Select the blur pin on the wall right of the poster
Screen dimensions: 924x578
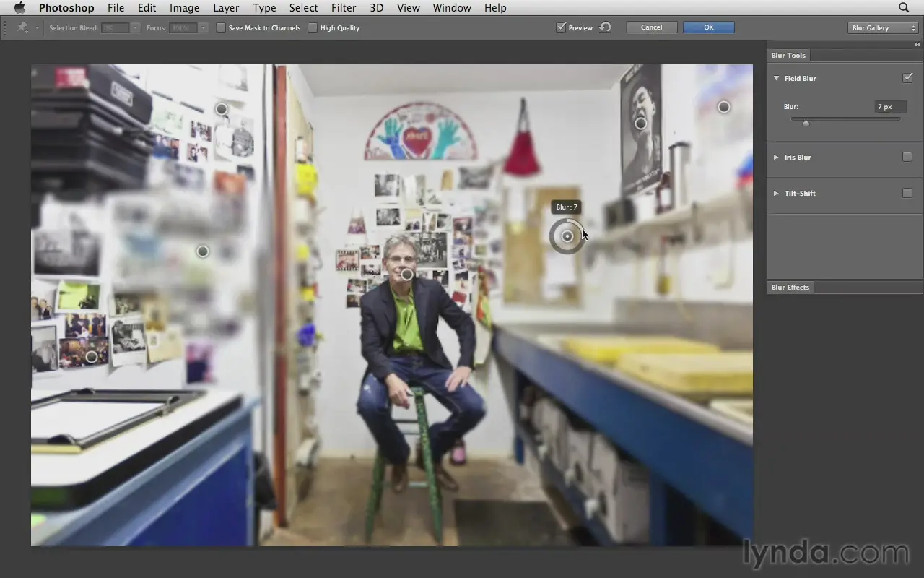(x=723, y=107)
